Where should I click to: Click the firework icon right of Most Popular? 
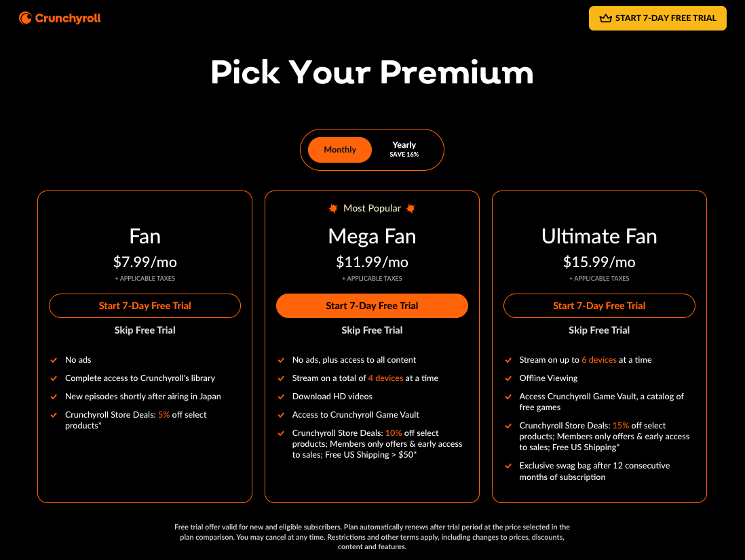click(x=410, y=208)
